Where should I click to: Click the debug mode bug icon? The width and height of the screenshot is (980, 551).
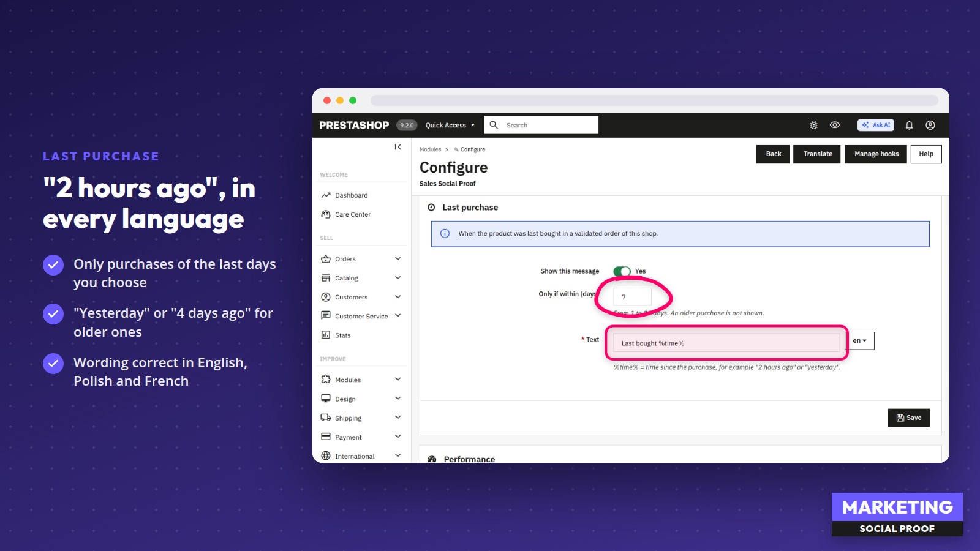(813, 125)
